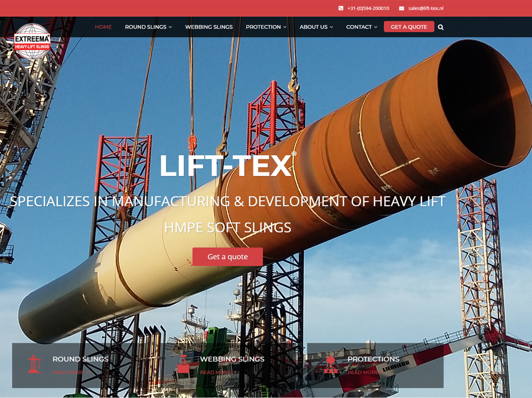Click the hero Get a quote button
Viewport: 532px width, 398px height.
(x=227, y=256)
